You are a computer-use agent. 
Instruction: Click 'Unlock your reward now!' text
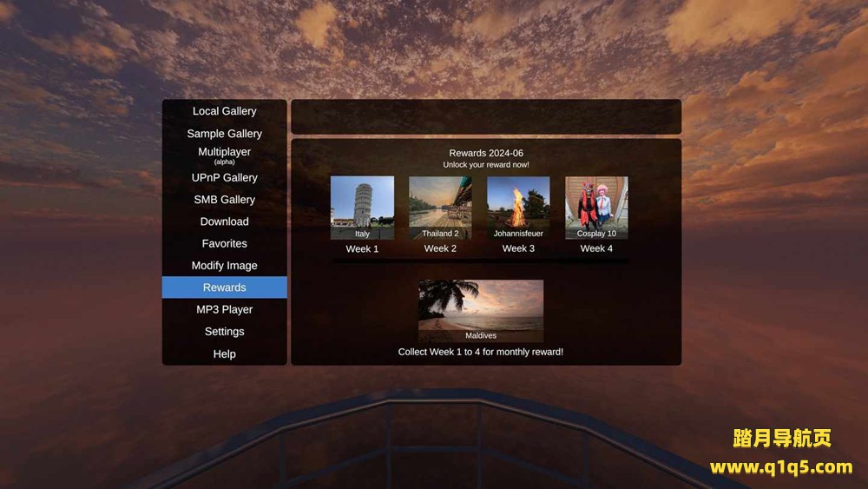(486, 164)
